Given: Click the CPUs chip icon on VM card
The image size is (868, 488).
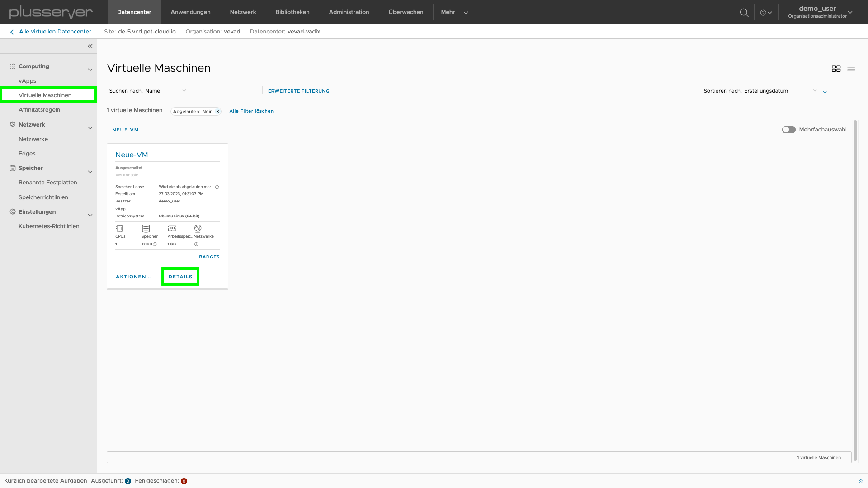Looking at the screenshot, I should (x=120, y=229).
